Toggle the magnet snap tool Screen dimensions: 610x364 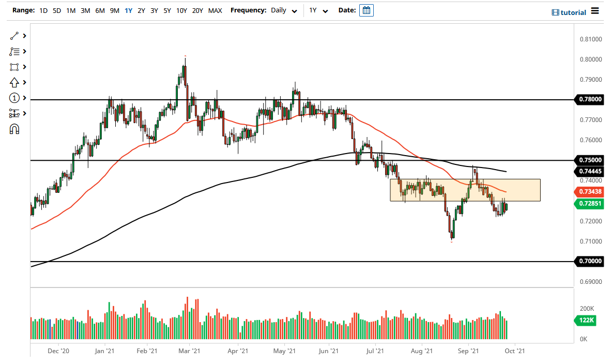coord(14,128)
